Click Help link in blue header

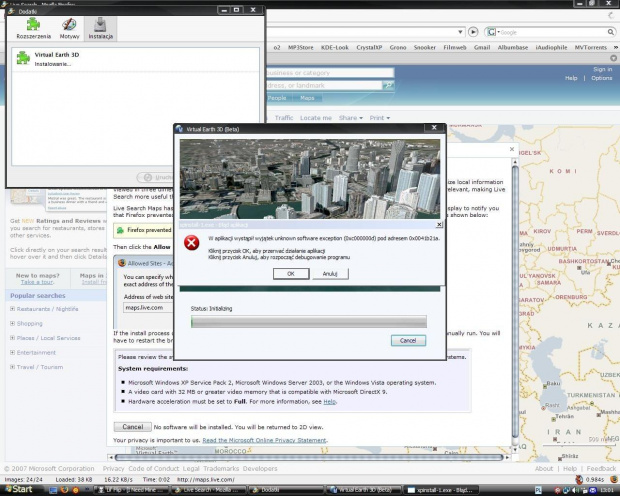click(571, 78)
